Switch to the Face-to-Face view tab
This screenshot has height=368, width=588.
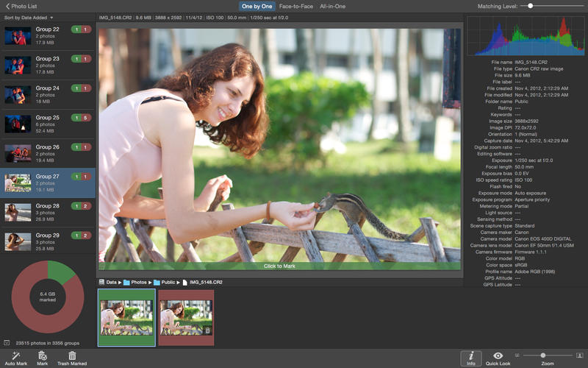[x=295, y=6]
